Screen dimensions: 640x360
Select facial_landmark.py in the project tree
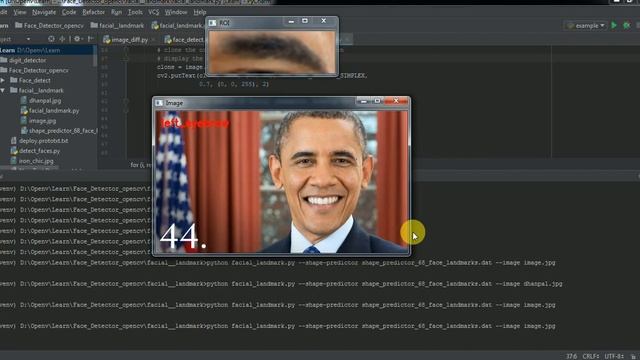(x=50, y=111)
